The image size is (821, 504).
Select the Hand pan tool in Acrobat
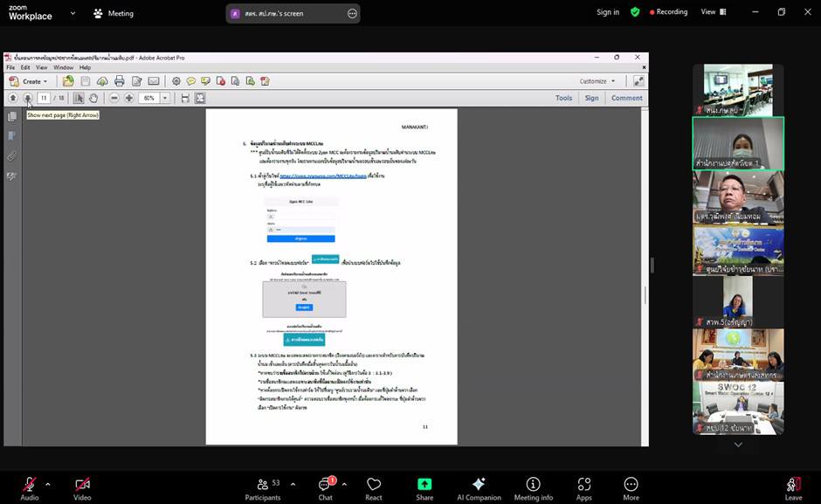93,98
